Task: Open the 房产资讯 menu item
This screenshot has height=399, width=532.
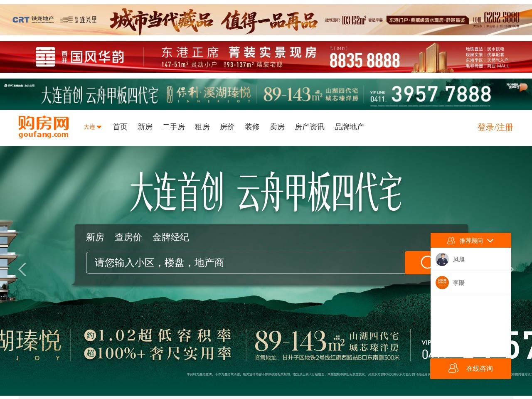Action: pos(310,127)
